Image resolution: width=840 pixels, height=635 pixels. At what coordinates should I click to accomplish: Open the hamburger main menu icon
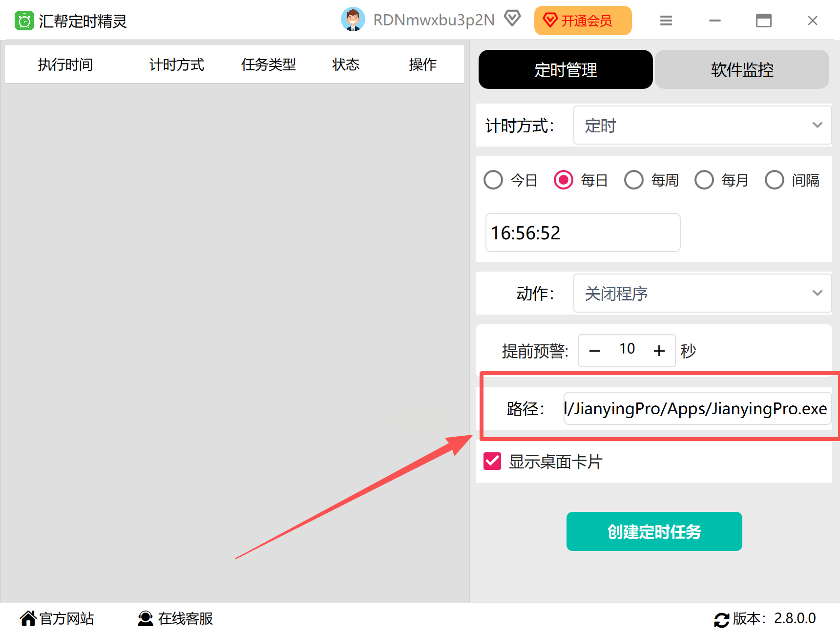[x=666, y=21]
